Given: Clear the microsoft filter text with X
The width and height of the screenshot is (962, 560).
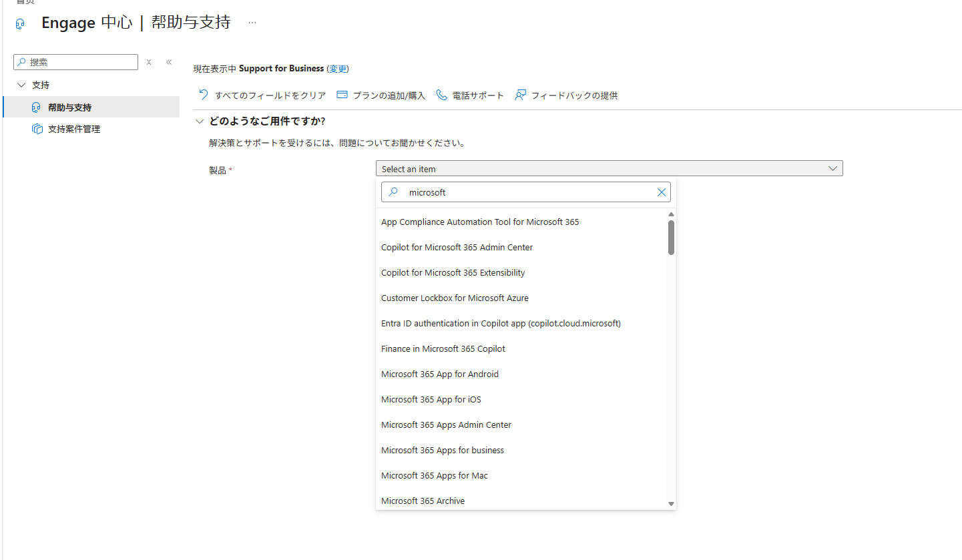Looking at the screenshot, I should (662, 192).
